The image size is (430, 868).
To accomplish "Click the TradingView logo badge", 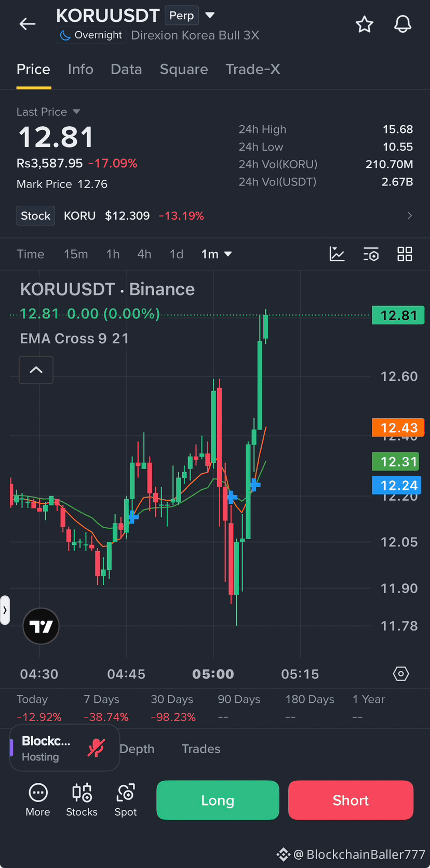I will click(x=41, y=626).
